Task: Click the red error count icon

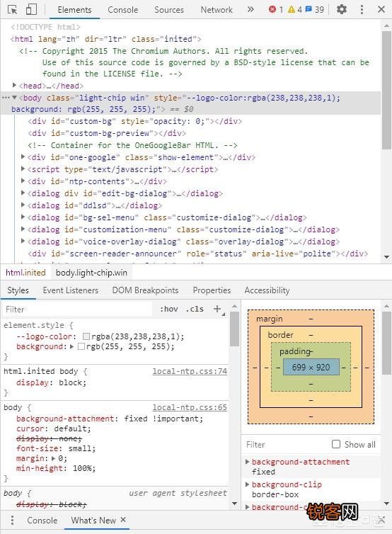Action: 272,9
